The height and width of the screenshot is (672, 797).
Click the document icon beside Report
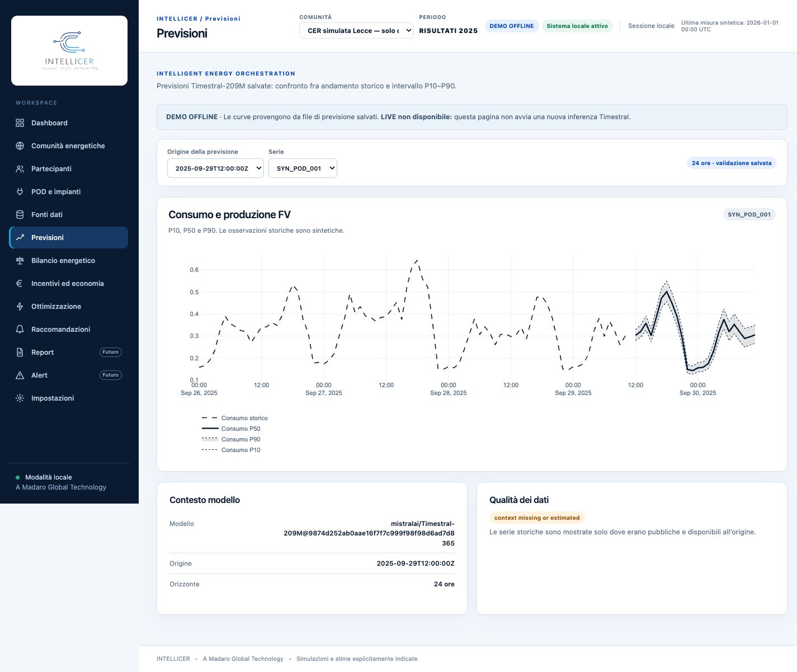click(20, 353)
